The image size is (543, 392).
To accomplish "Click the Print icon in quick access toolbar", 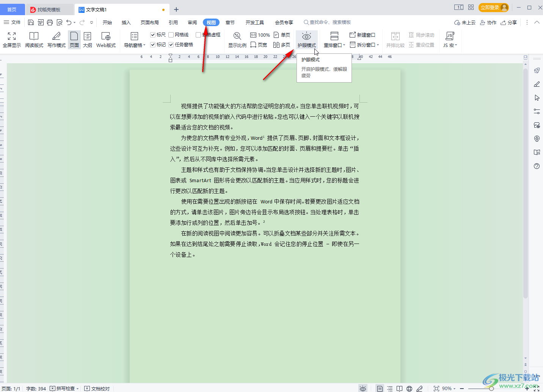I will 50,22.
